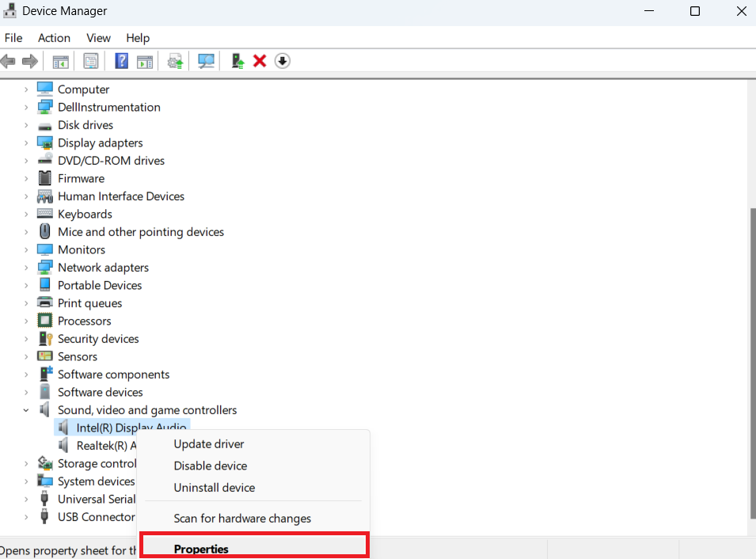The width and height of the screenshot is (756, 559).
Task: Select the Software components label
Action: point(114,375)
